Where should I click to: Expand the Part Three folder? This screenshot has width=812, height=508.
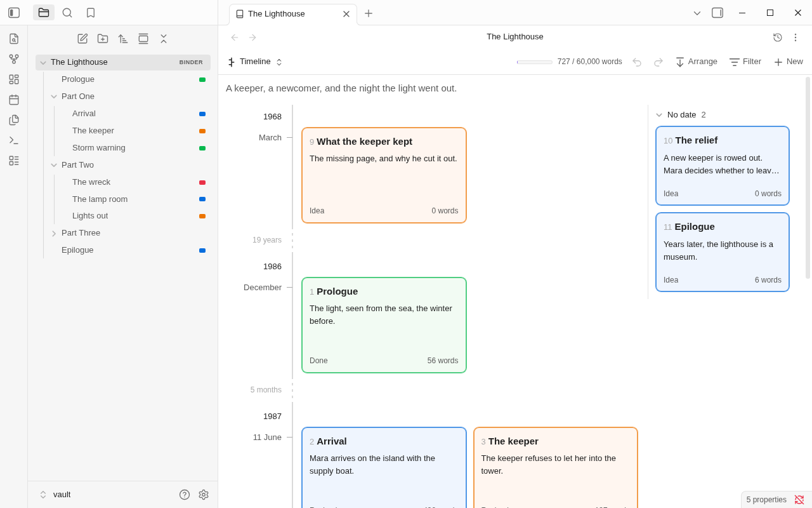pyautogui.click(x=54, y=233)
